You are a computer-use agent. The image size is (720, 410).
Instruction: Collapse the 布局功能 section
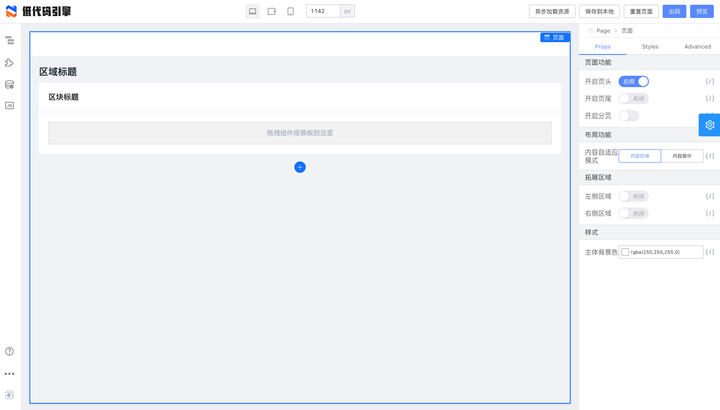click(x=649, y=135)
